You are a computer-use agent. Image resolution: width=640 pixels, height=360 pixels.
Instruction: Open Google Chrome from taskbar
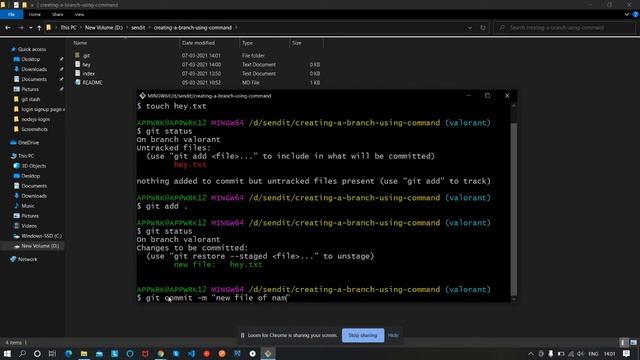[x=160, y=353]
